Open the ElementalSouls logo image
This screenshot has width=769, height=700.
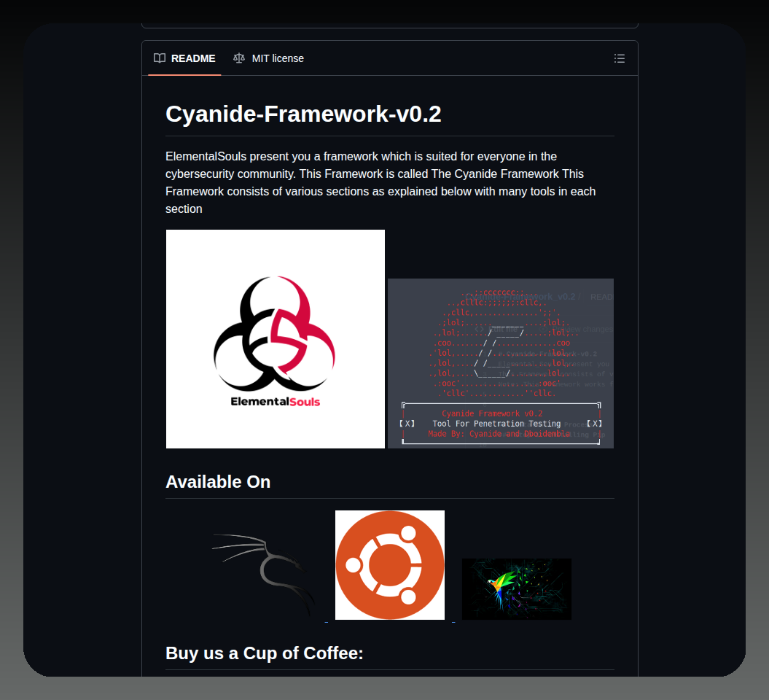pos(275,339)
